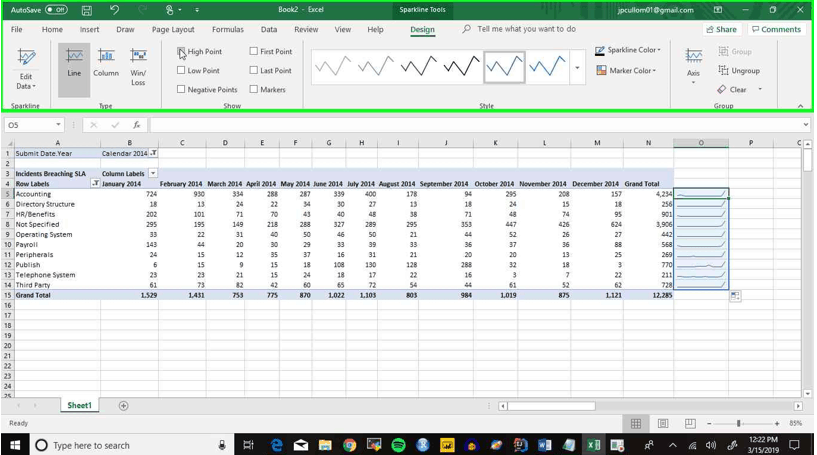Screen dimensions: 817x455
Task: Open the Page Layout tab
Action: [x=173, y=30]
